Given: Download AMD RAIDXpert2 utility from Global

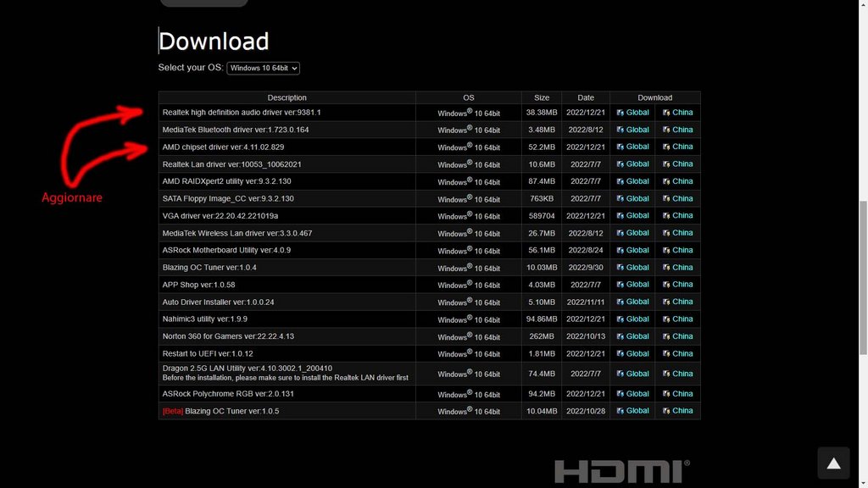Looking at the screenshot, I should pyautogui.click(x=632, y=181).
